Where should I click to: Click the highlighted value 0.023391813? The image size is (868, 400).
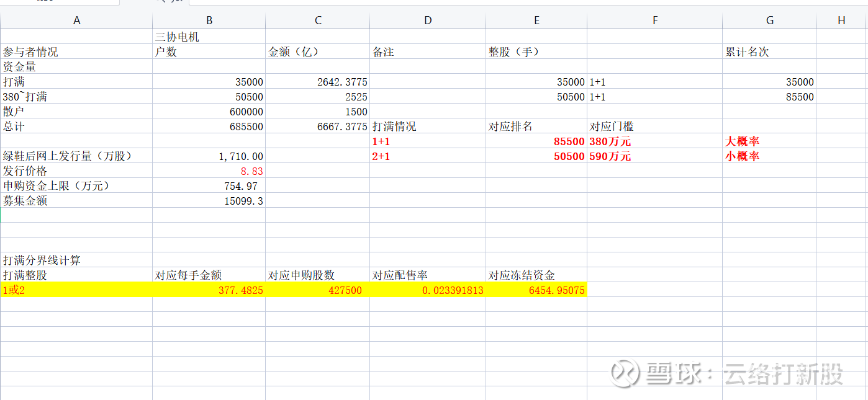pyautogui.click(x=427, y=290)
